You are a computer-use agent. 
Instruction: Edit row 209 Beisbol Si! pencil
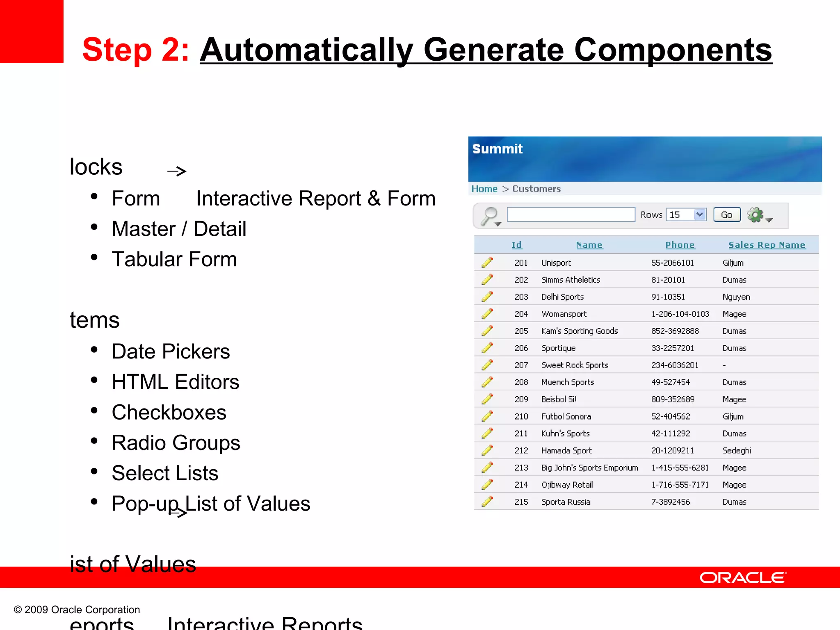coord(487,399)
